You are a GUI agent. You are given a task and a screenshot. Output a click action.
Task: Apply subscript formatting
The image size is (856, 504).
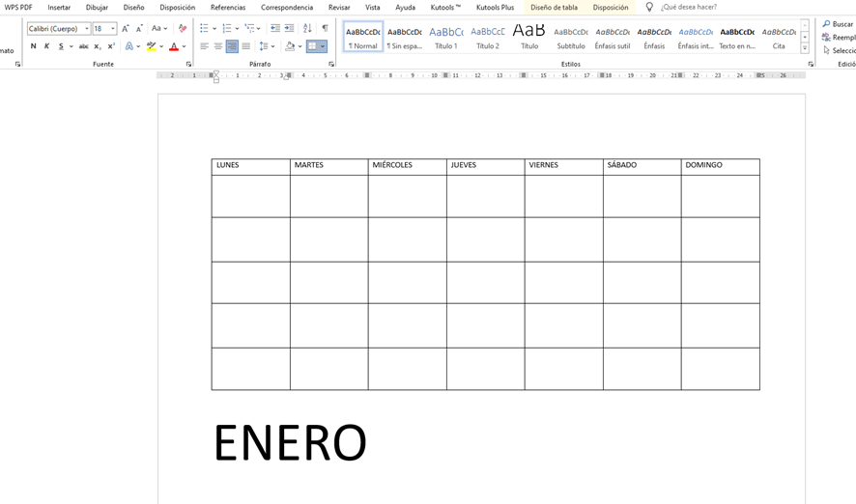(x=98, y=46)
